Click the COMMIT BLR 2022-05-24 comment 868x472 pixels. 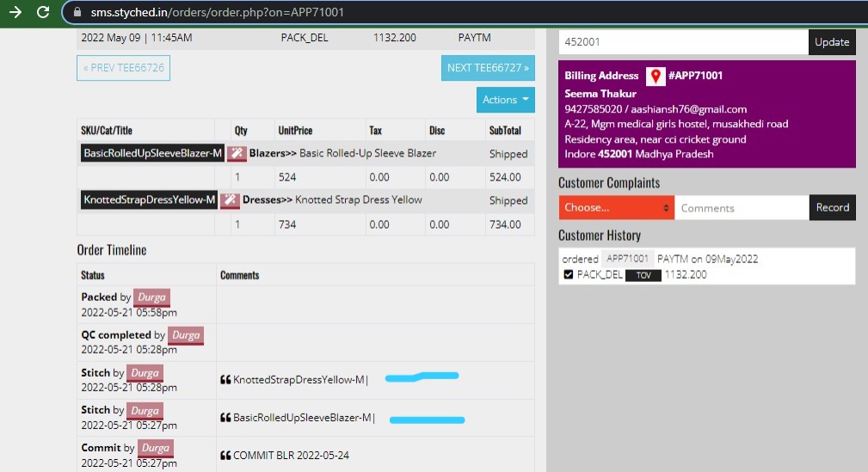[x=291, y=456]
